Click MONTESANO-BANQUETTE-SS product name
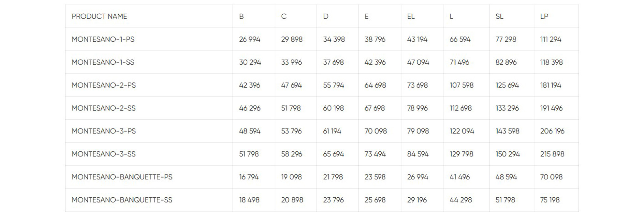The image size is (644, 212). pyautogui.click(x=122, y=200)
